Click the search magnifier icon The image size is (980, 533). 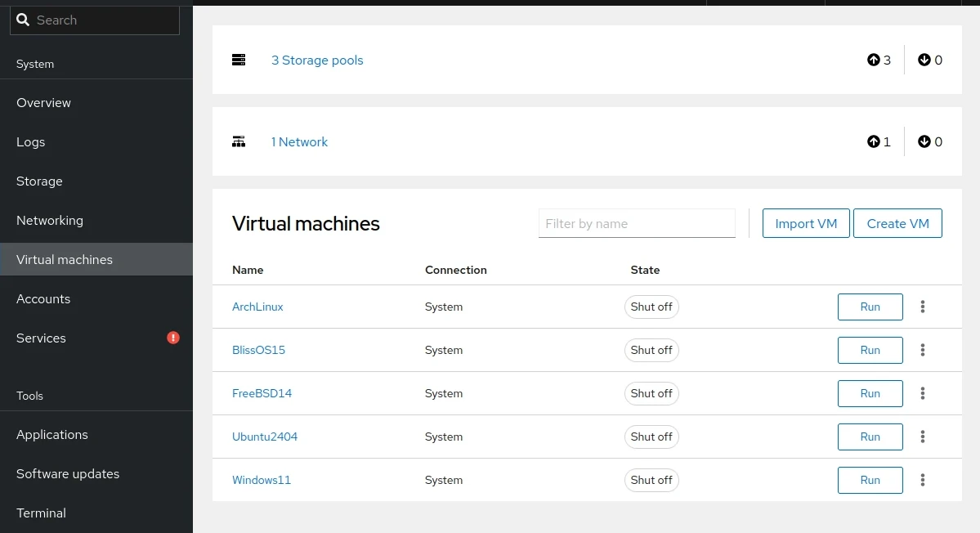coord(23,20)
